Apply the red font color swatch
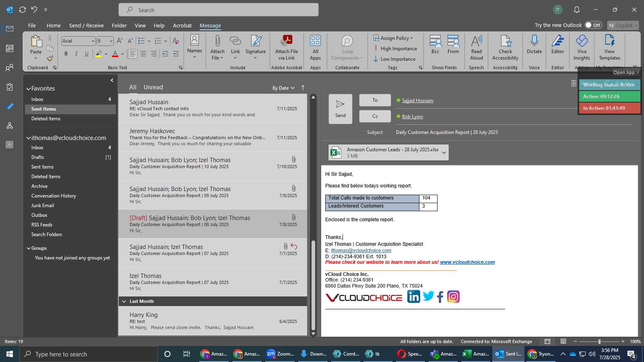This screenshot has height=362, width=644. coord(115,53)
